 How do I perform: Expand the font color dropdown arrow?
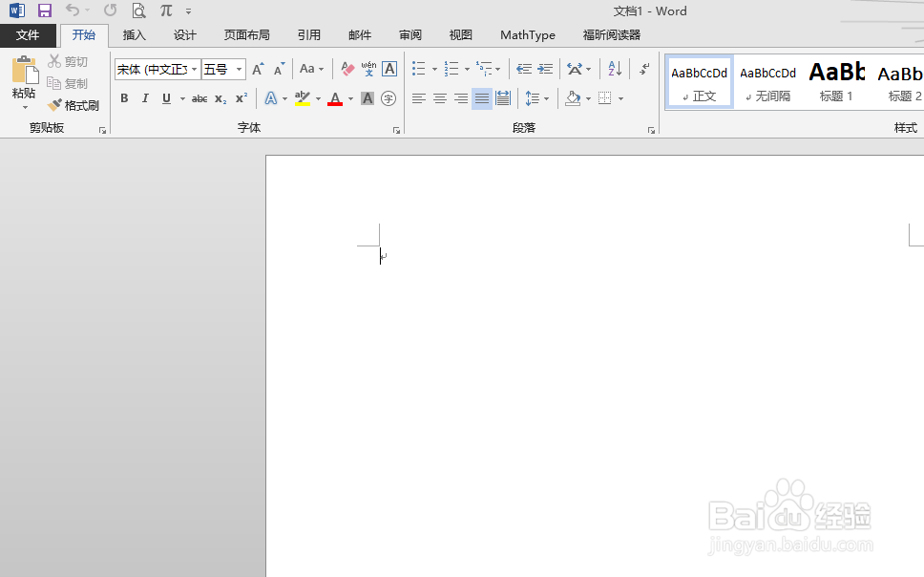click(350, 99)
